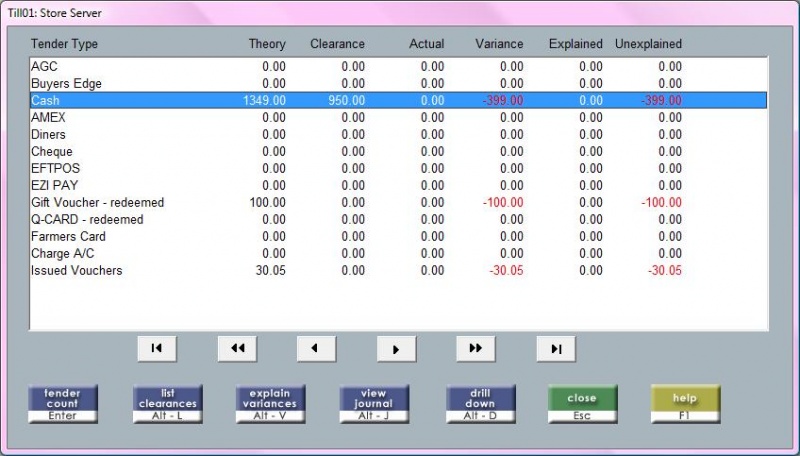The image size is (800, 456).
Task: Click Issued Vouchers variance -30.05
Action: [506, 270]
